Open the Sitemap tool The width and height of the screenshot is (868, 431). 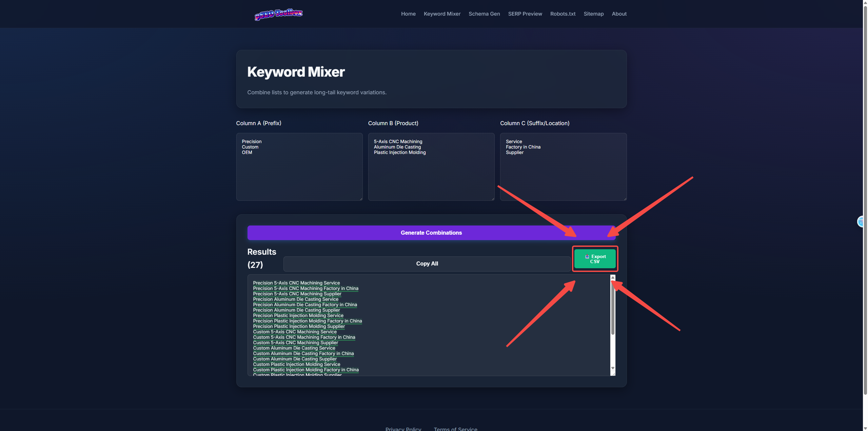[593, 14]
